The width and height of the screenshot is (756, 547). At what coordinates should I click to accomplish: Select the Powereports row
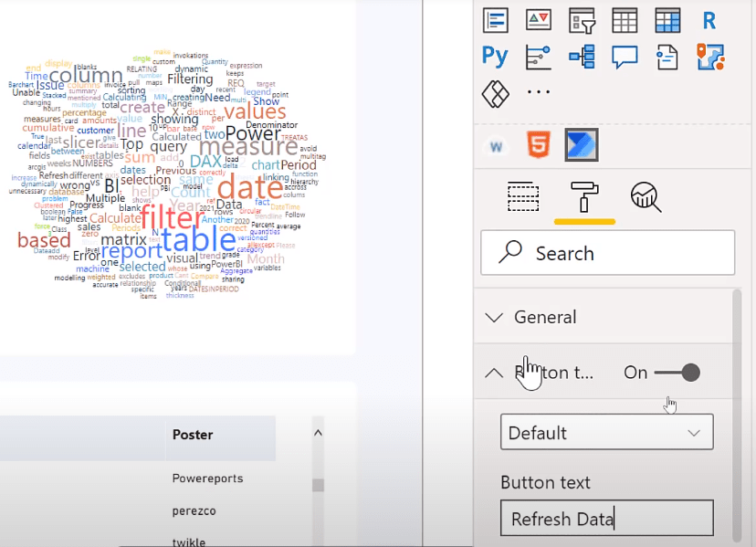207,479
